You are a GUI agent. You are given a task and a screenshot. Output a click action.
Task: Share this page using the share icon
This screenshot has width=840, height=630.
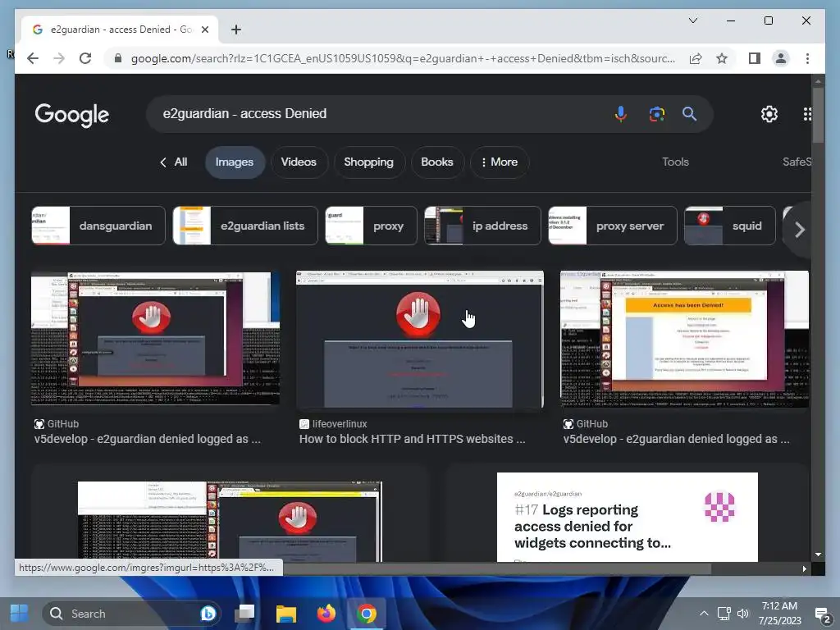click(x=696, y=58)
